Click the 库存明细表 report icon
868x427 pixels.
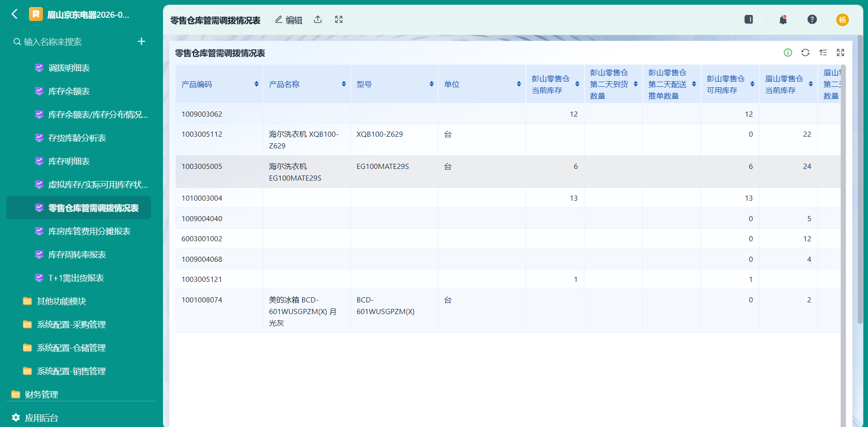pos(39,161)
